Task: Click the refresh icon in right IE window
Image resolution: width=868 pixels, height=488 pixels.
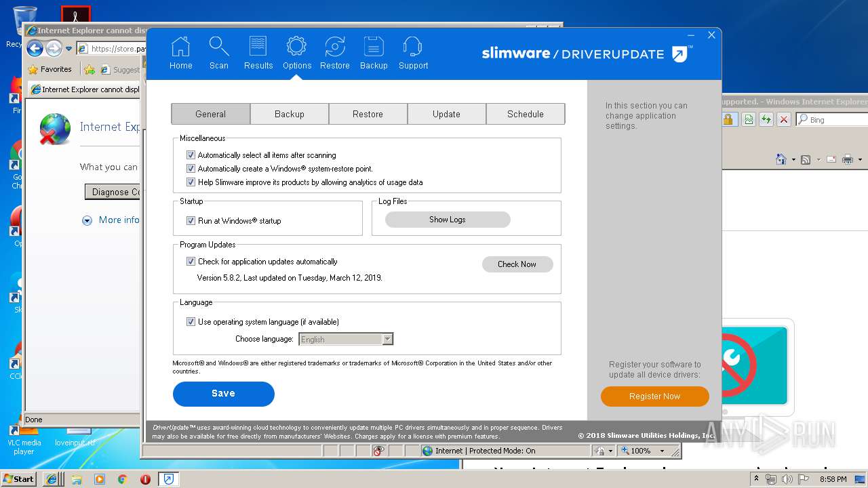Action: [x=766, y=119]
